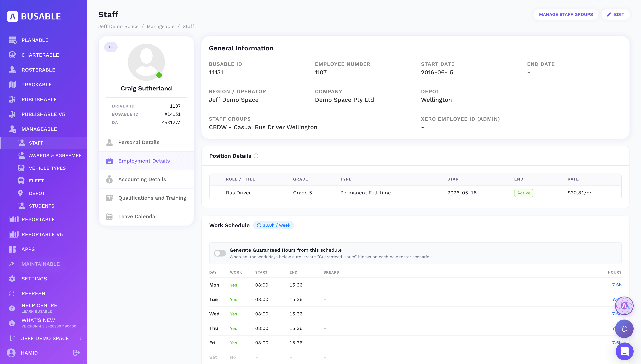Click the Manageable sidebar icon
Image resolution: width=641 pixels, height=364 pixels.
(x=12, y=129)
